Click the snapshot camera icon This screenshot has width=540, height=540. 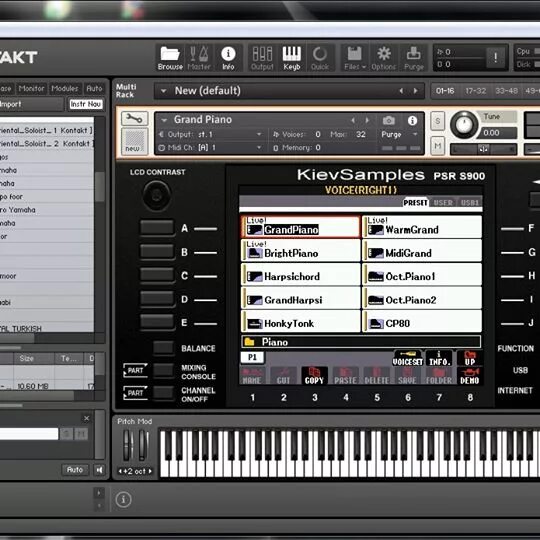coord(389,120)
